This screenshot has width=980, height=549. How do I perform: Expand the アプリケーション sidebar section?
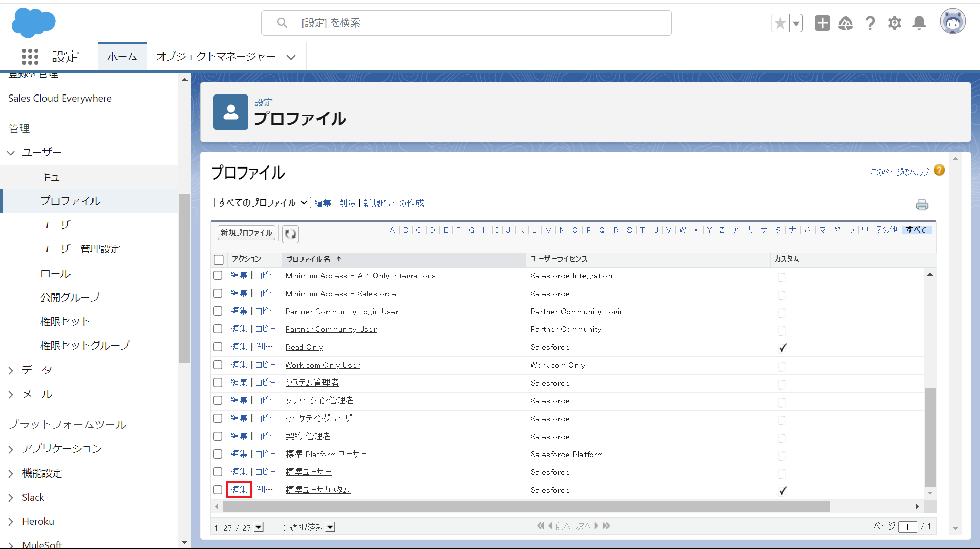11,449
